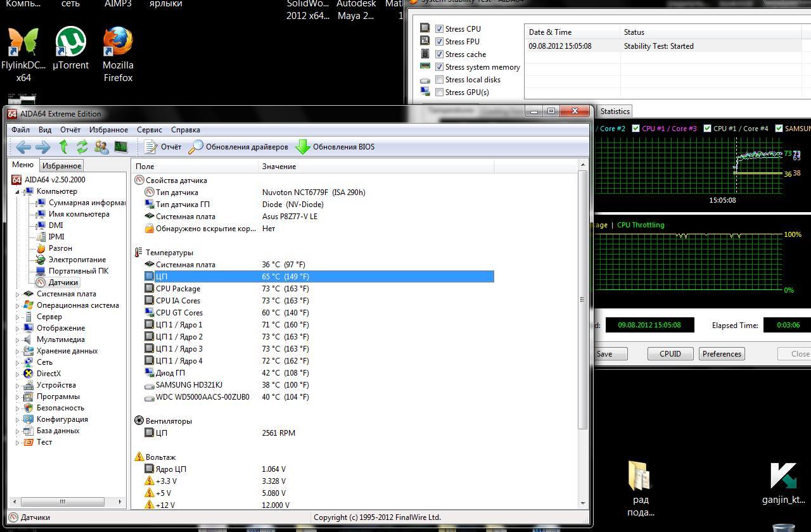Switch to the Избранное tab in the sidebar
811x532 pixels.
tap(61, 166)
